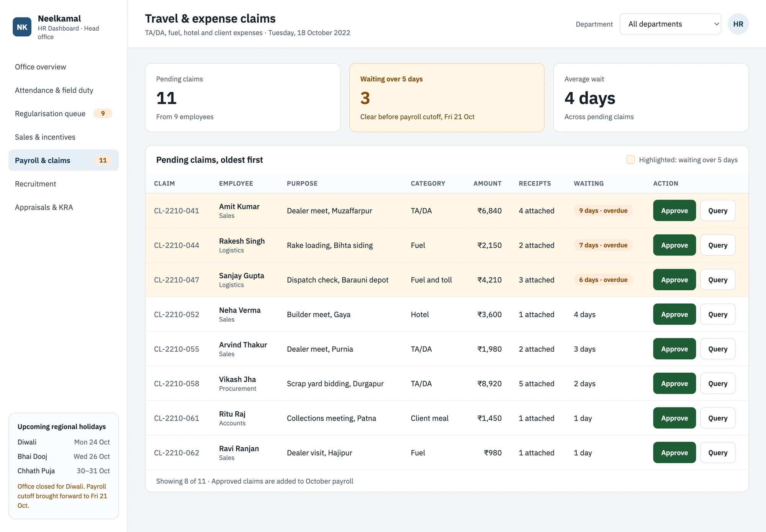Query Neha Verma's claim
Screen dimensions: 766x532
click(x=717, y=314)
